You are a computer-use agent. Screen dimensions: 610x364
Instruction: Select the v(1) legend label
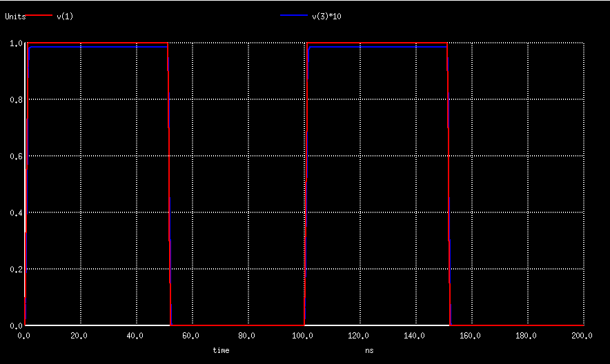(x=65, y=17)
